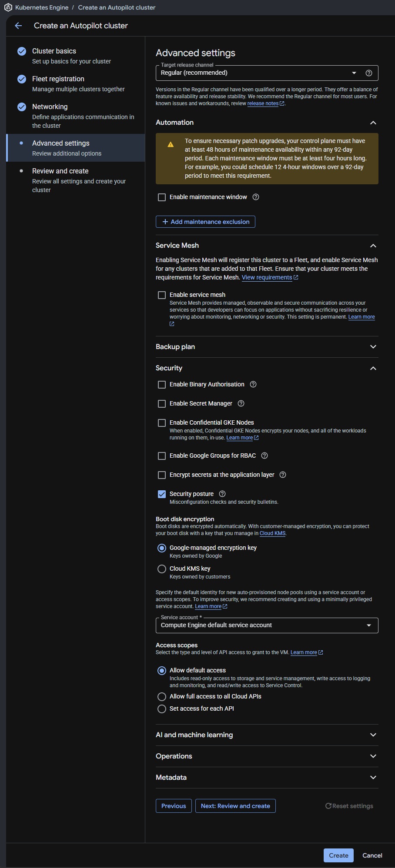The height and width of the screenshot is (868, 395).
Task: Open help icon for application layer encryption
Action: [x=283, y=475]
